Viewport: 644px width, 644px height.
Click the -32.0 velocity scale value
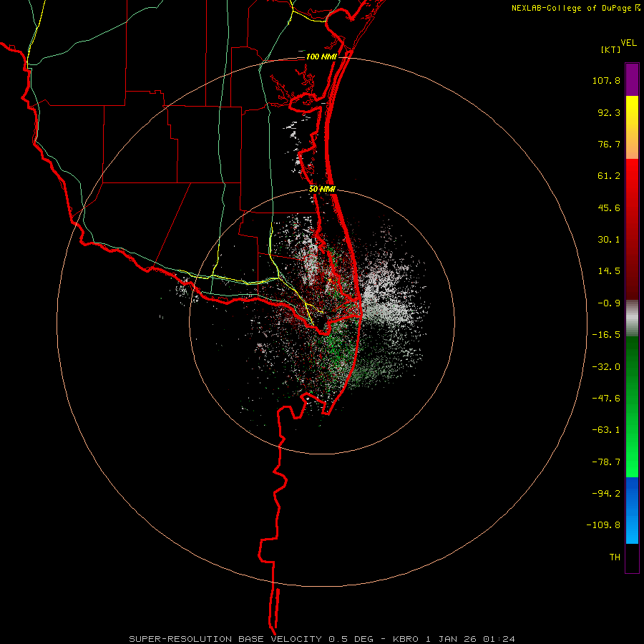coord(606,367)
